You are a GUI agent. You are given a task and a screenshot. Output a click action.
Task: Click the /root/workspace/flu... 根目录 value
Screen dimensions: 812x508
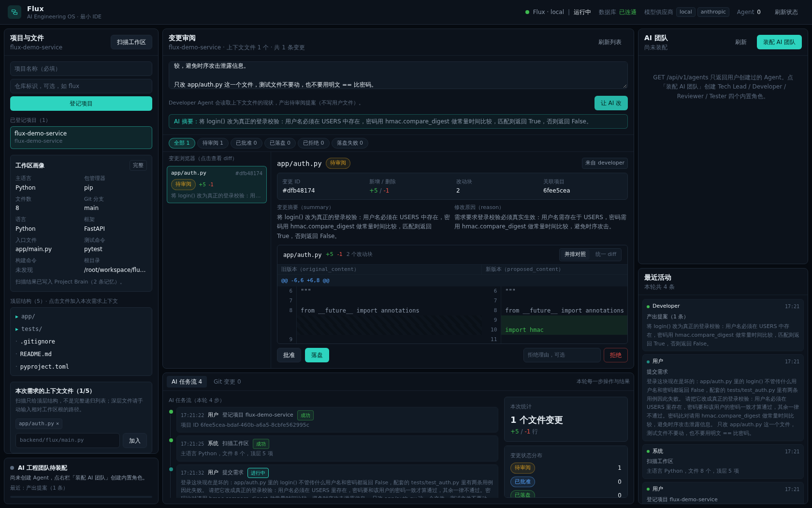click(x=115, y=270)
